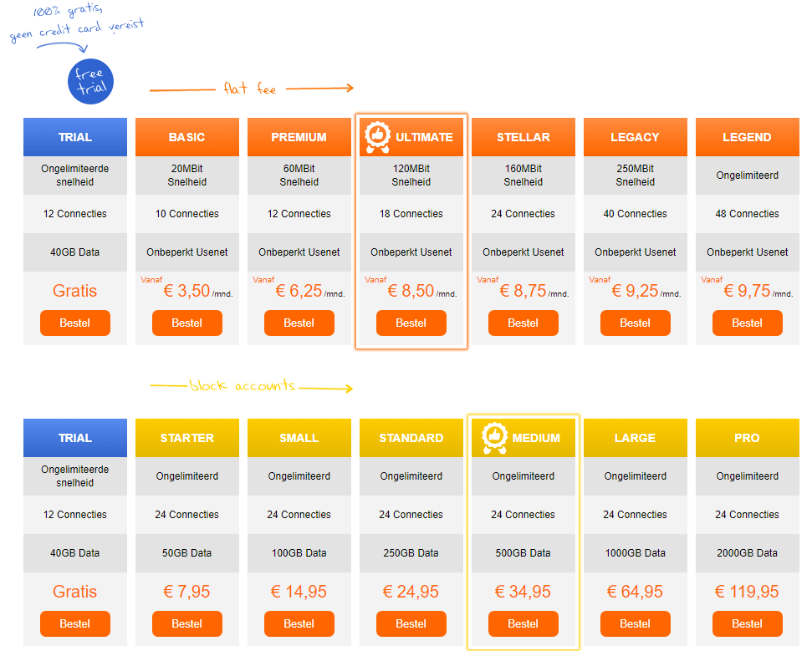Order the Large 1000GB block
The height and width of the screenshot is (651, 812).
coord(635,623)
